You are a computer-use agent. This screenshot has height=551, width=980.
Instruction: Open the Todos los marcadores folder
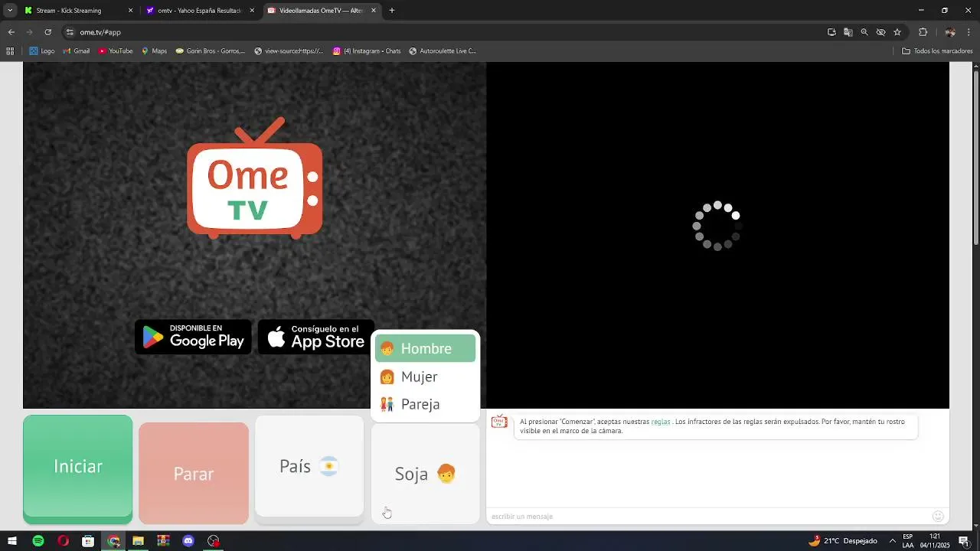click(x=937, y=51)
